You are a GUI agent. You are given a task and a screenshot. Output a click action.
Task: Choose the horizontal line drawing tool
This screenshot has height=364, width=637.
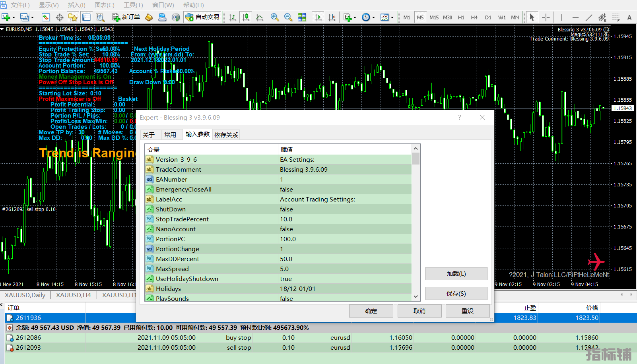(575, 17)
